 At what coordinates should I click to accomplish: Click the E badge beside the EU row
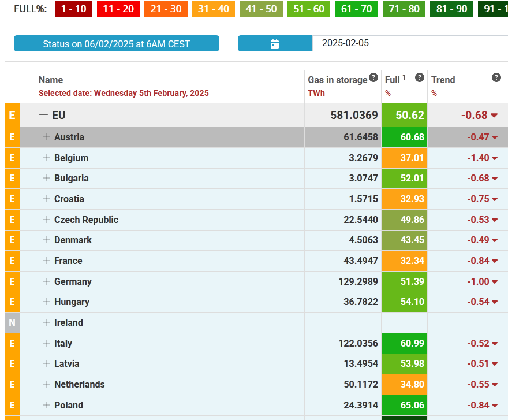[12, 116]
